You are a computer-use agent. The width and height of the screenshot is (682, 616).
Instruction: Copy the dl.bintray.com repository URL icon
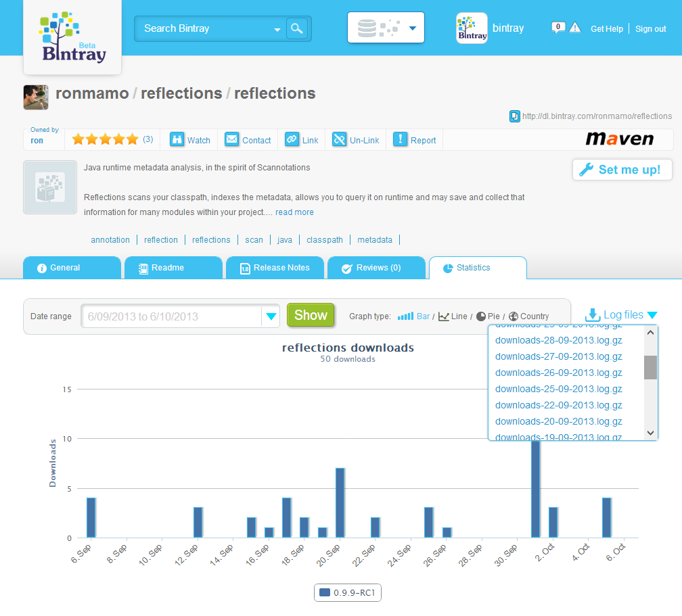(515, 116)
